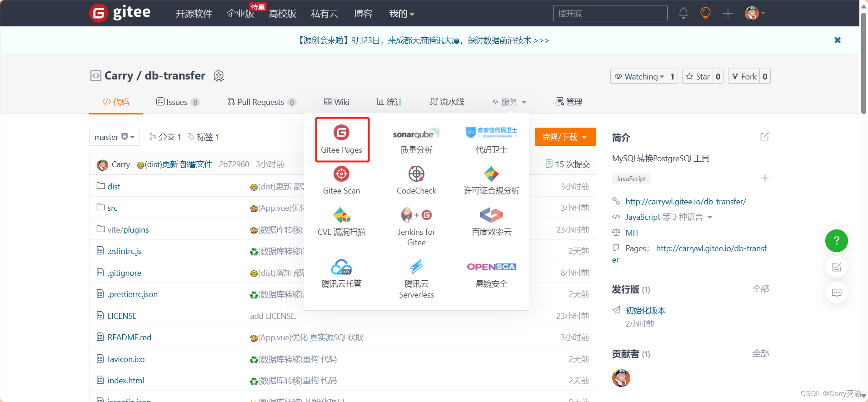Open the 初始化版本 release

point(645,310)
